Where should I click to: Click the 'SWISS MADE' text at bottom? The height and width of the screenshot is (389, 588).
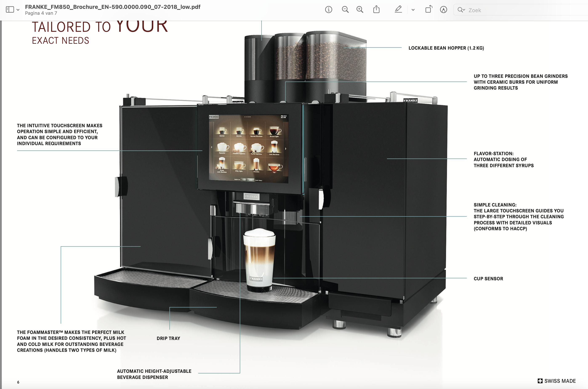click(560, 381)
